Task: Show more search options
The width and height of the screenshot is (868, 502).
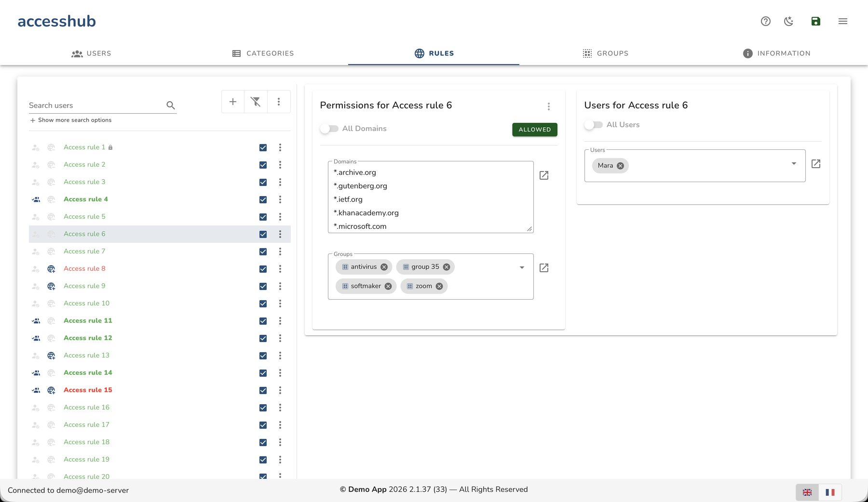Action: tap(70, 120)
